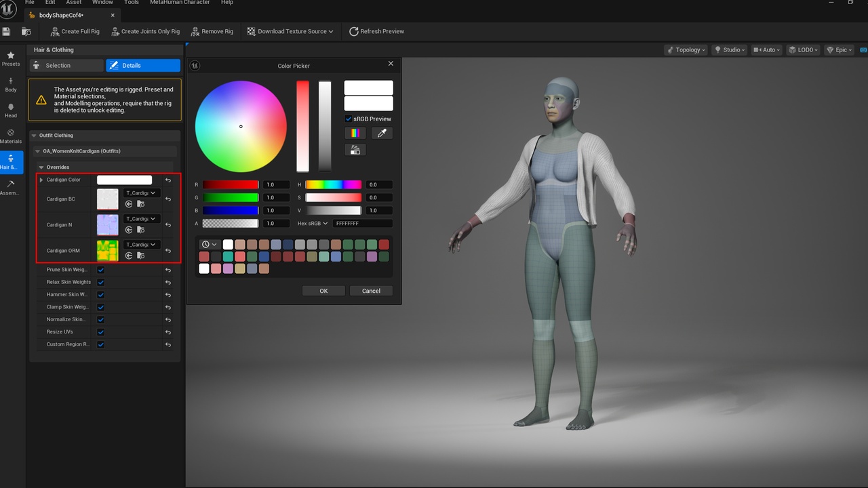
Task: Open the Topology viewport dropdown
Action: 686,49
